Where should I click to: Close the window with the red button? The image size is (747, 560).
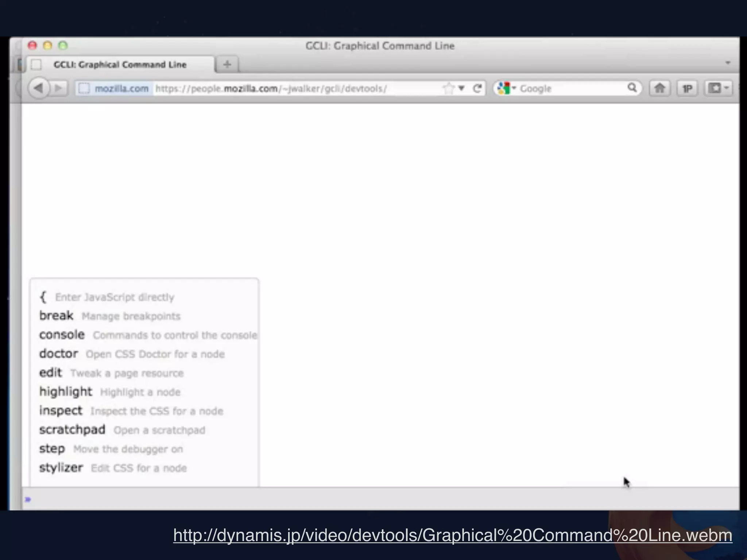(x=32, y=45)
